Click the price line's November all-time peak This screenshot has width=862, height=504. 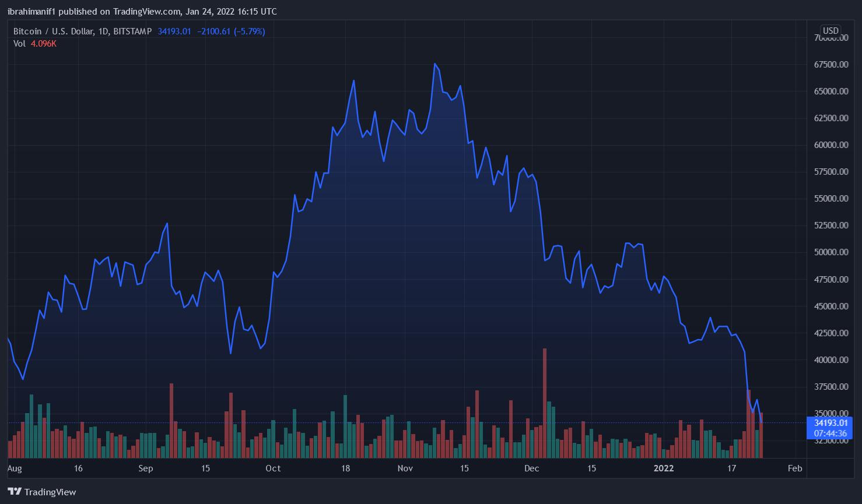pos(434,64)
